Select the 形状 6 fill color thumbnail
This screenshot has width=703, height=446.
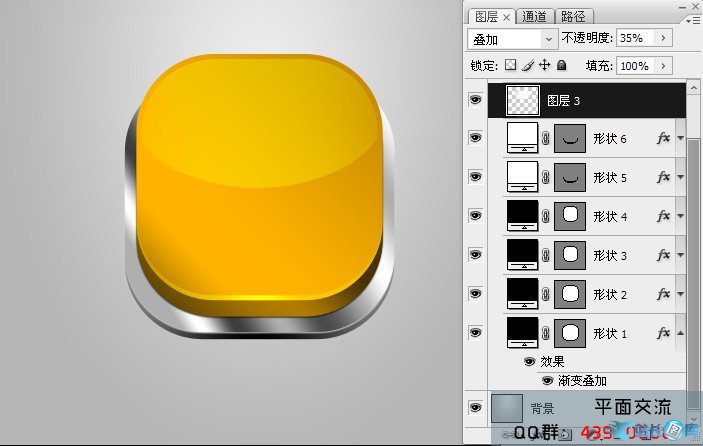click(523, 139)
